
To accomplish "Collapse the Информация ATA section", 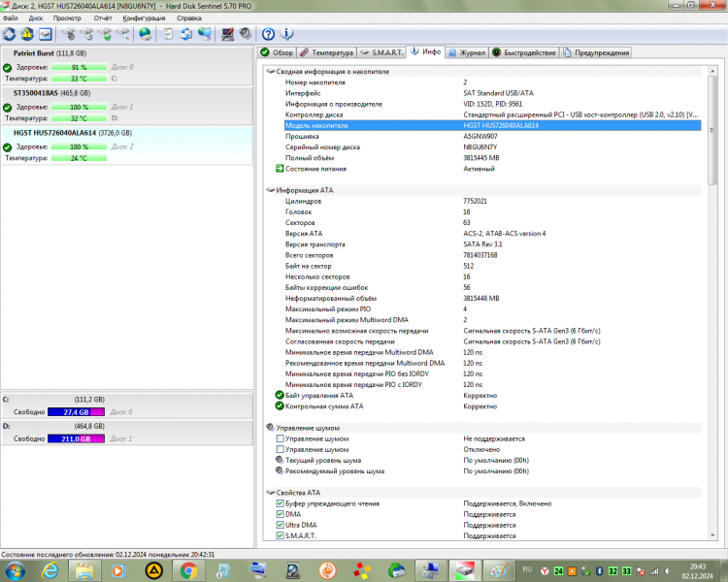I will click(270, 190).
